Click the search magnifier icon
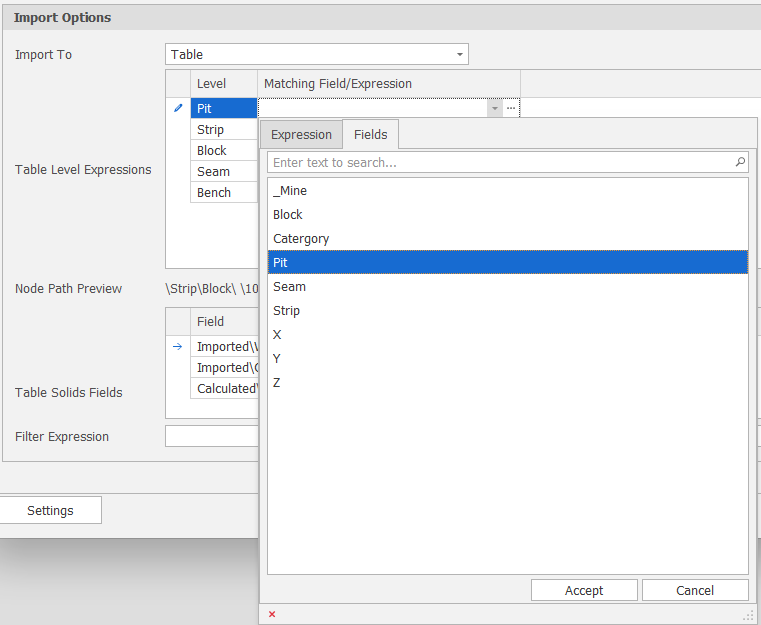This screenshot has height=625, width=761. click(x=740, y=162)
